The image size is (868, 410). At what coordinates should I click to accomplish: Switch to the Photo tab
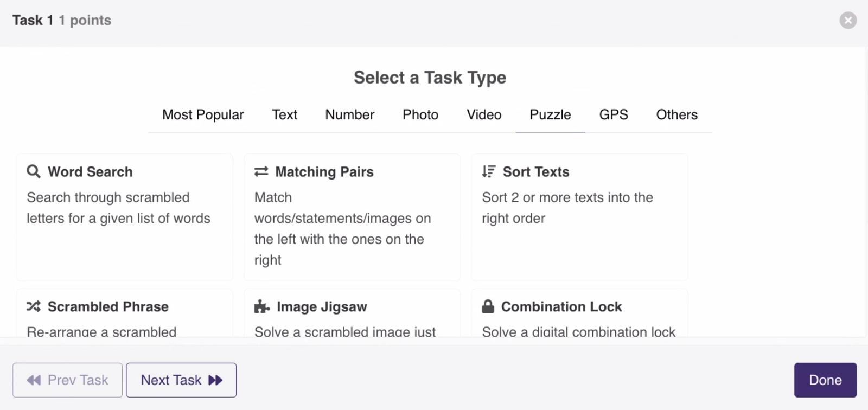click(x=420, y=114)
